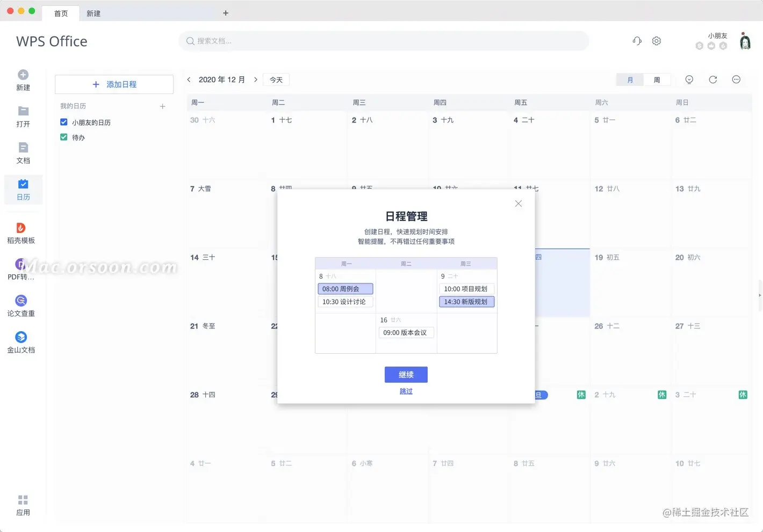Screen dimensions: 763x532
Task: Click the 09:00 版本会议 sample event
Action: [406, 333]
